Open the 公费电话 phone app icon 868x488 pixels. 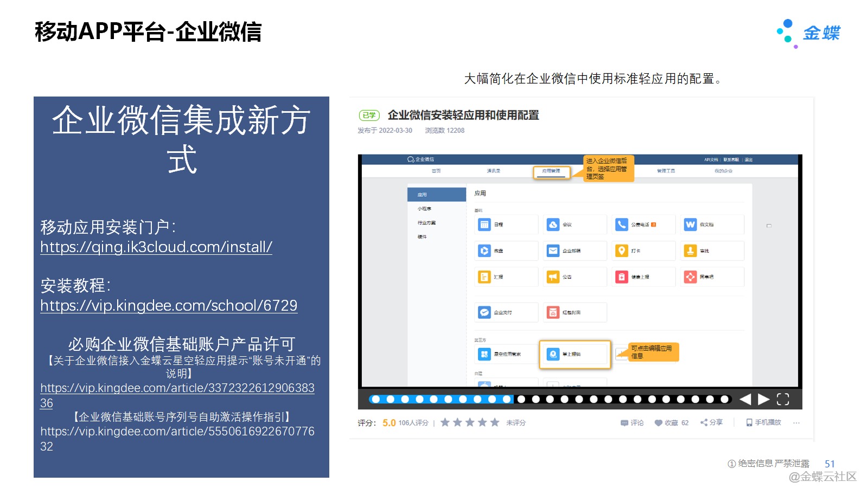coord(622,224)
